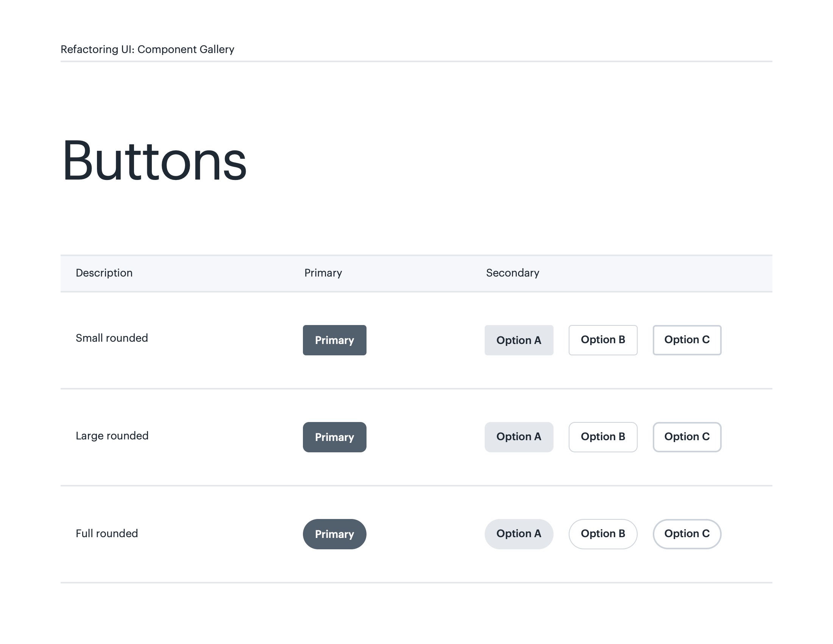
Task: Select Option C in the Large rounded row
Action: [x=686, y=437]
